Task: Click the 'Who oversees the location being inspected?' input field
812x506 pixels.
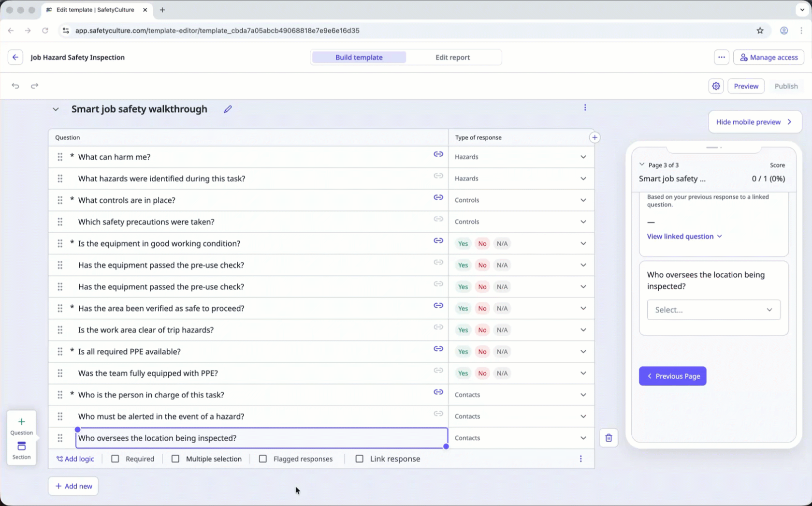Action: point(261,438)
